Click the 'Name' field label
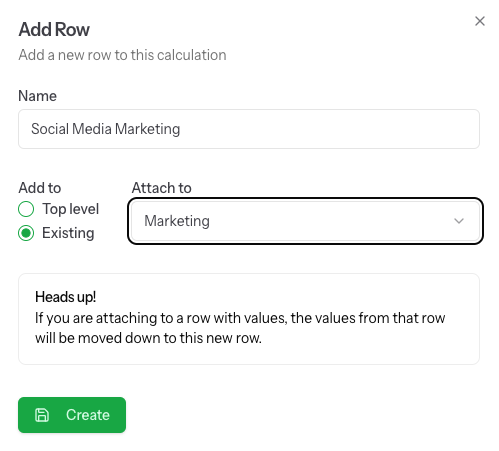499x451 pixels. 37,96
